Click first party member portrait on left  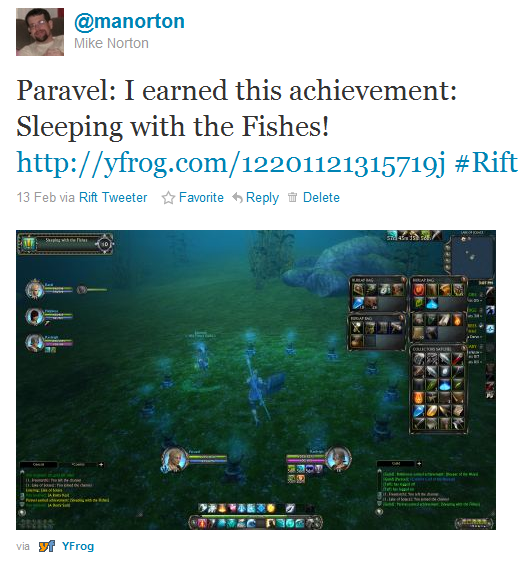pos(35,290)
